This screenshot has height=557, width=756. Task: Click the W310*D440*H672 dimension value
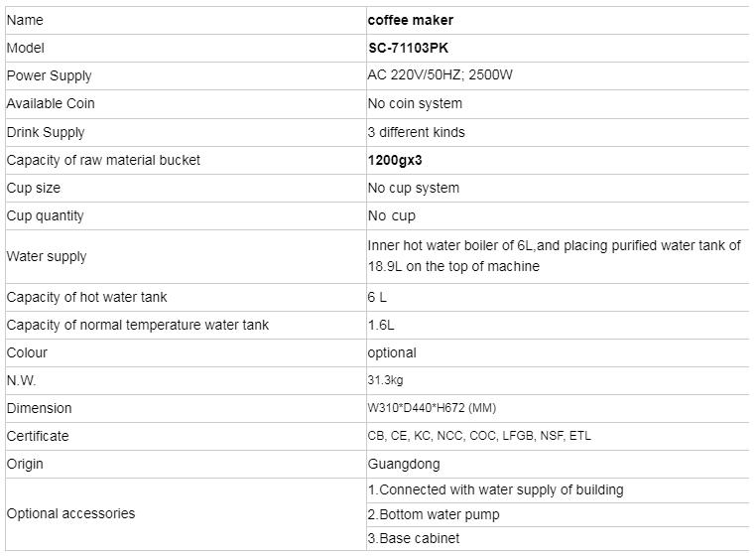coord(432,408)
